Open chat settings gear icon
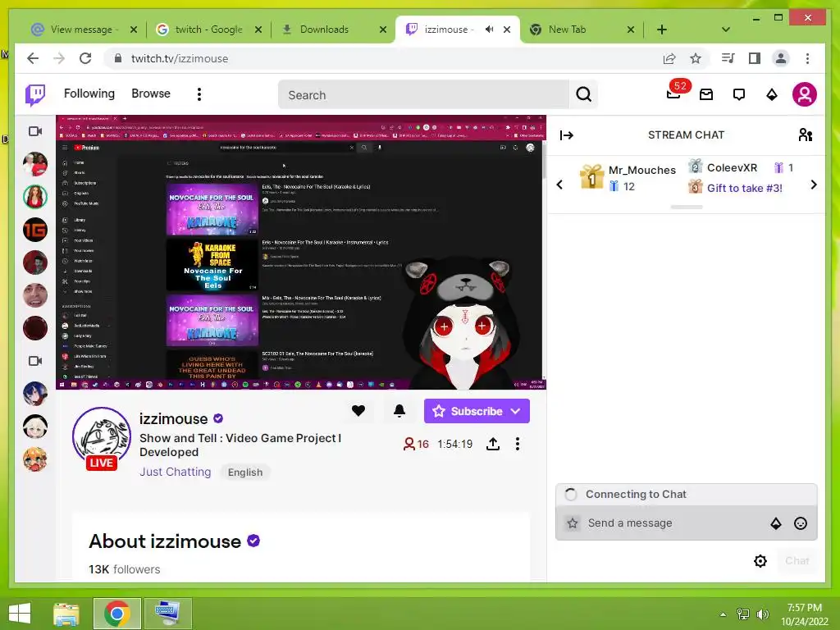The width and height of the screenshot is (840, 630). pos(760,561)
